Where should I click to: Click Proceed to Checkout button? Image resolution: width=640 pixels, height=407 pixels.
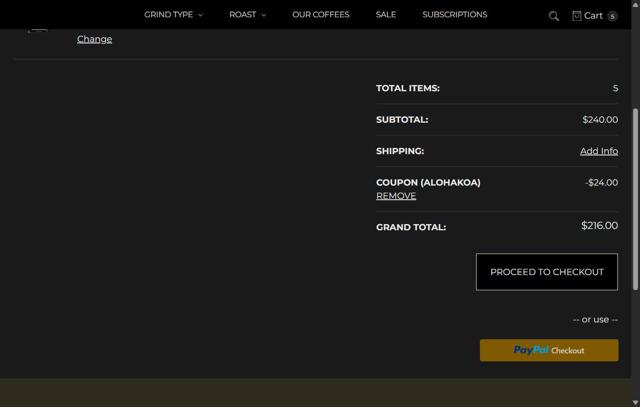click(x=547, y=272)
